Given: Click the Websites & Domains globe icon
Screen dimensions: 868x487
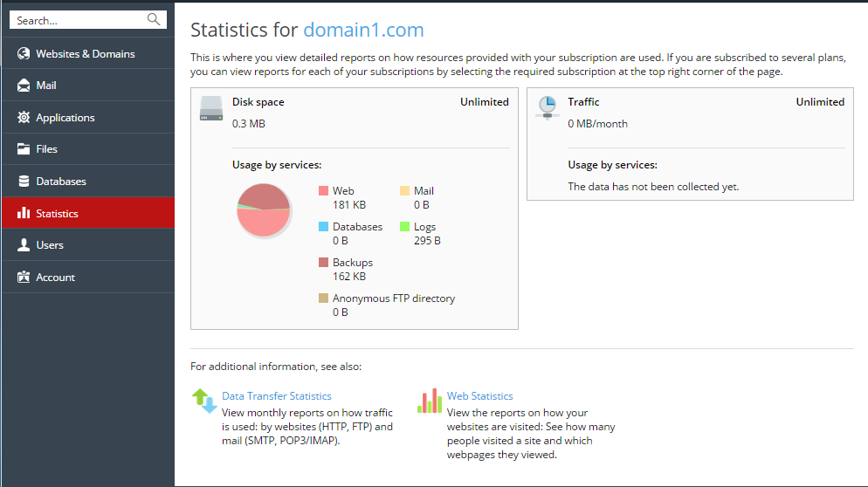Looking at the screenshot, I should (x=24, y=54).
